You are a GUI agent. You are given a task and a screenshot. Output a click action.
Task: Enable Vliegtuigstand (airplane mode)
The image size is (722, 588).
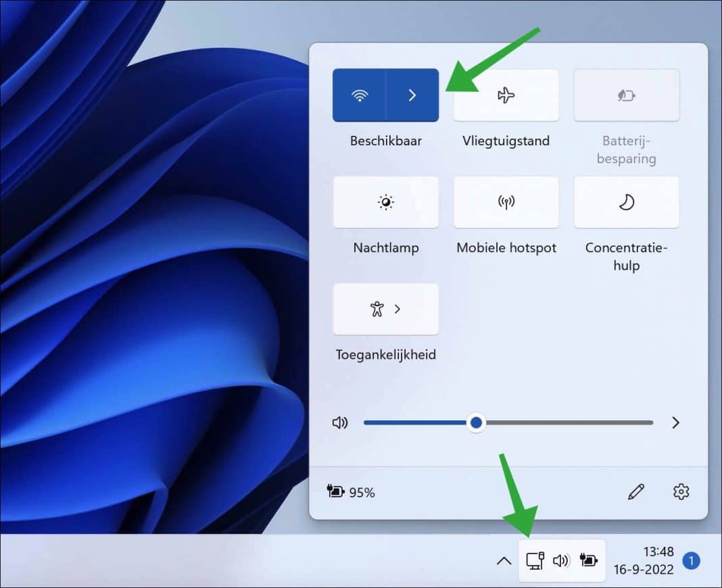[x=506, y=95]
